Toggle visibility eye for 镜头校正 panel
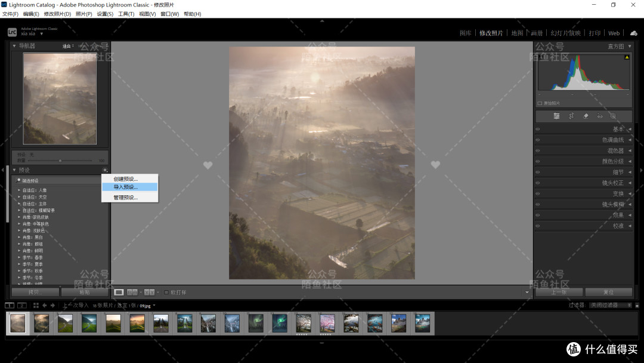Screen dimensions: 644x363 coord(538,183)
